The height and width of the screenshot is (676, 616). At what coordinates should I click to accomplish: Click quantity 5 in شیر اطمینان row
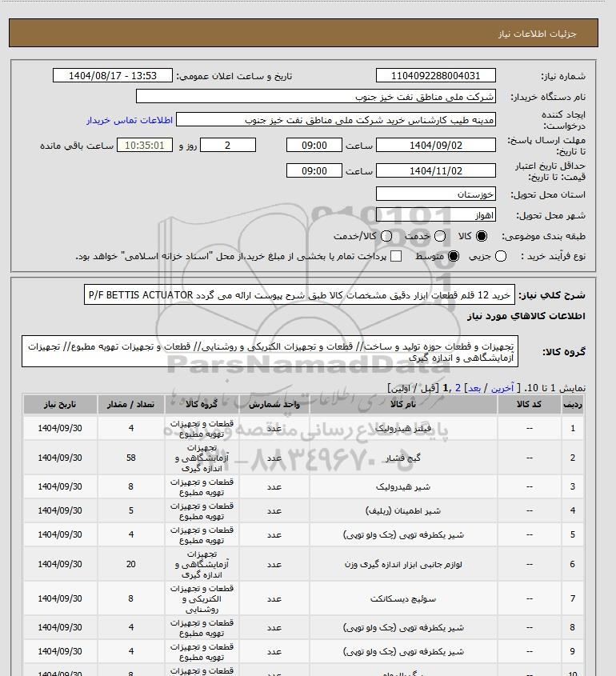pos(131,511)
